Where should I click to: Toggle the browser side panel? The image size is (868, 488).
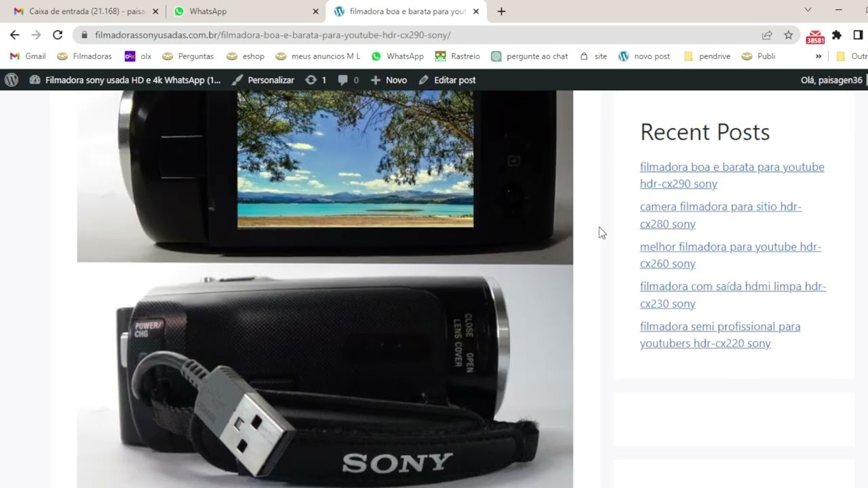tap(858, 35)
